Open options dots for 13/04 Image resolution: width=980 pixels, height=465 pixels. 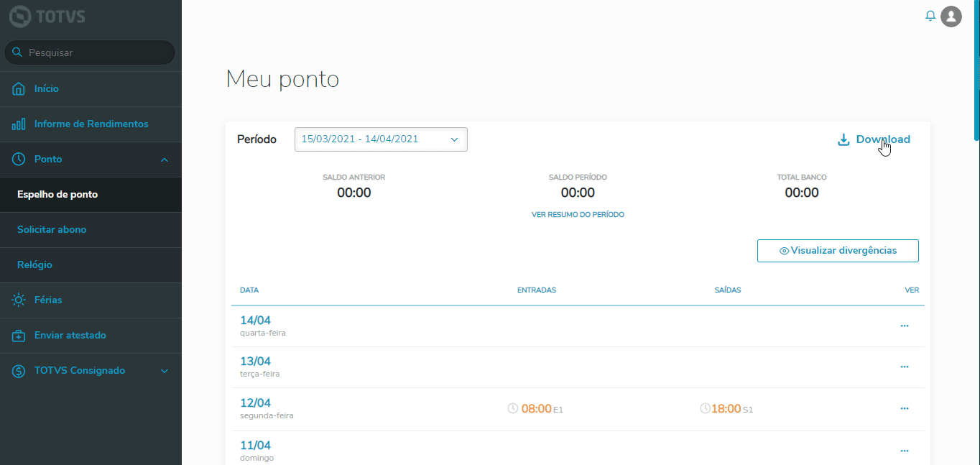point(905,367)
